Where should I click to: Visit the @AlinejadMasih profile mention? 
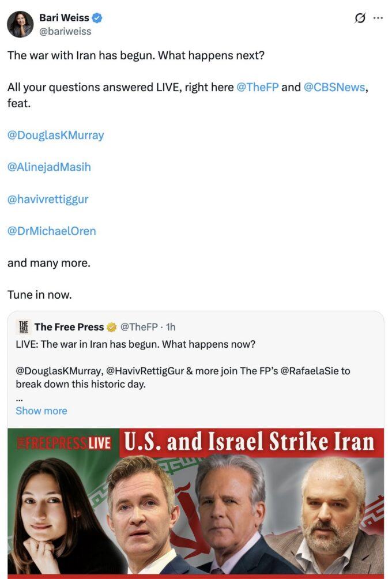pyautogui.click(x=49, y=167)
